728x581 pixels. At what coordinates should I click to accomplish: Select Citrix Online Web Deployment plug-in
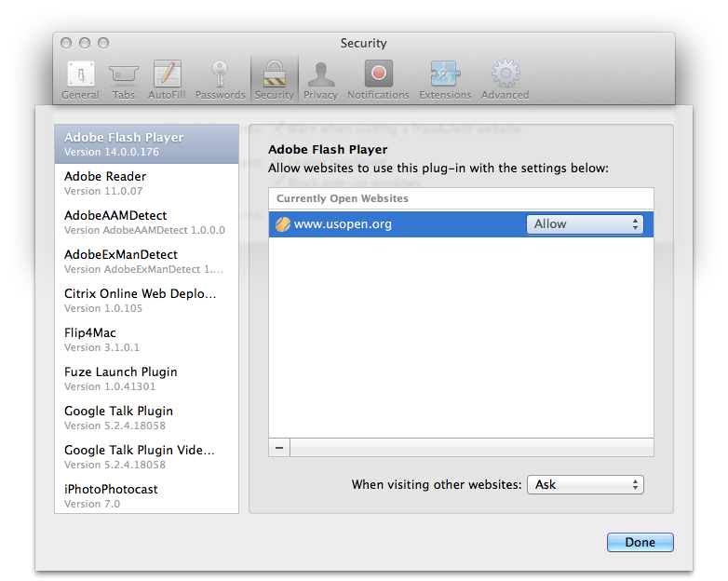pos(147,300)
